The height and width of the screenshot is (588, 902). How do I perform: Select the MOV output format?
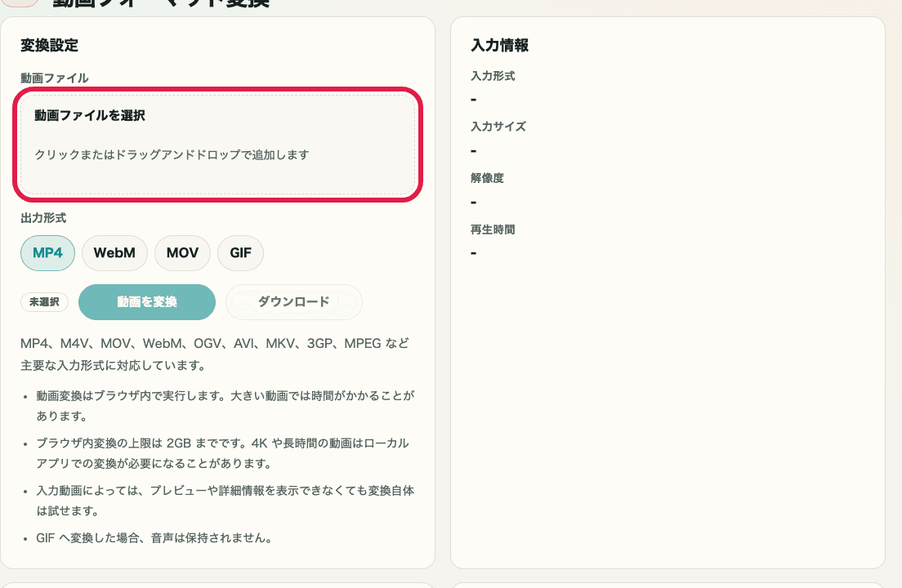click(181, 253)
